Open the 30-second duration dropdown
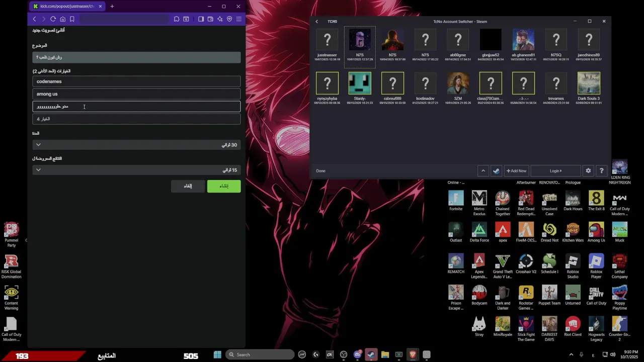Screen dimensions: 644x362 point(136,145)
